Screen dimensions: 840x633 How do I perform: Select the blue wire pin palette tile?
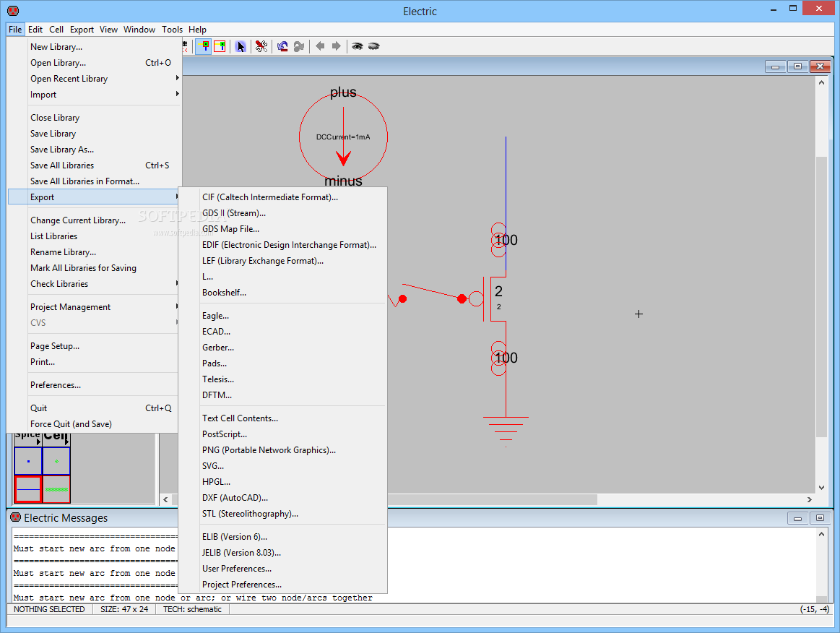pyautogui.click(x=28, y=461)
